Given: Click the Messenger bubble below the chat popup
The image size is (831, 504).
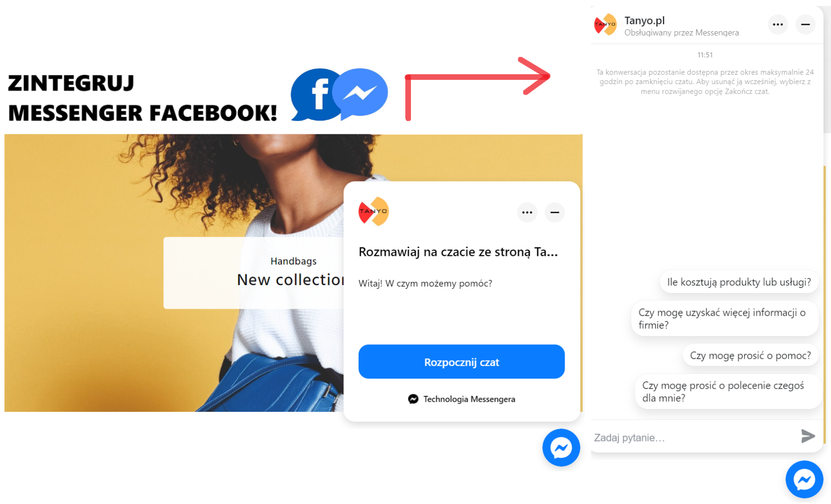Looking at the screenshot, I should tap(561, 448).
